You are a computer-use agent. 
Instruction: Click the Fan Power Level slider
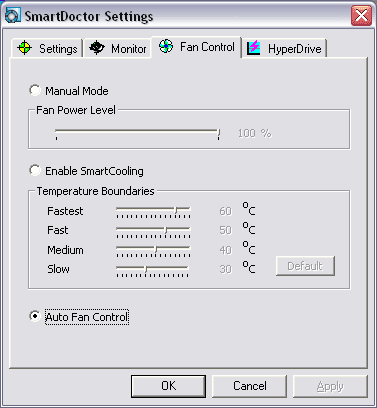click(x=137, y=134)
